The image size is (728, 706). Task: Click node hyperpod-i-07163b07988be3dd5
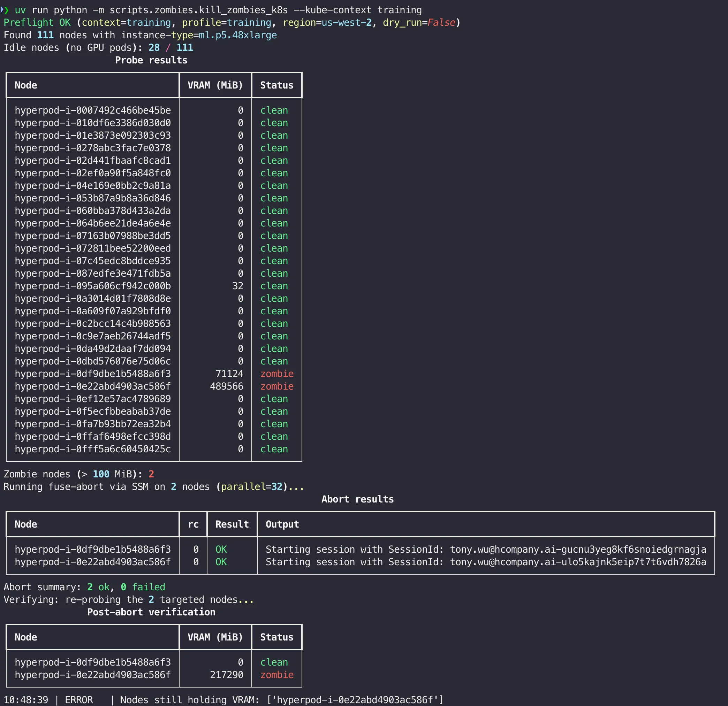pos(93,236)
